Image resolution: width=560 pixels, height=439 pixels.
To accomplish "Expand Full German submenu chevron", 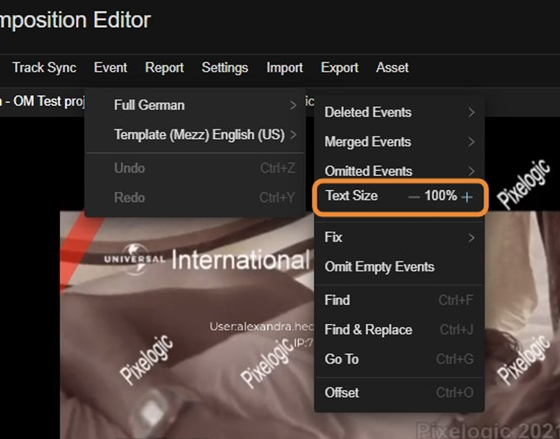I will (x=293, y=105).
